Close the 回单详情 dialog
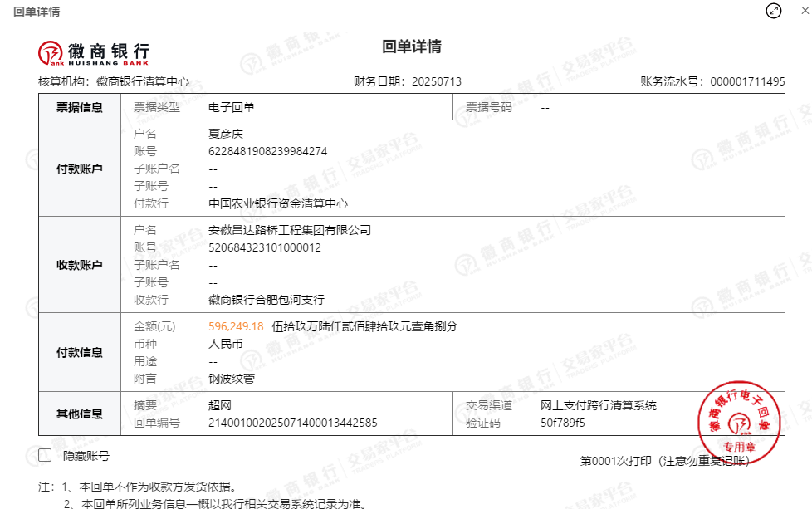The image size is (812, 509). (805, 11)
